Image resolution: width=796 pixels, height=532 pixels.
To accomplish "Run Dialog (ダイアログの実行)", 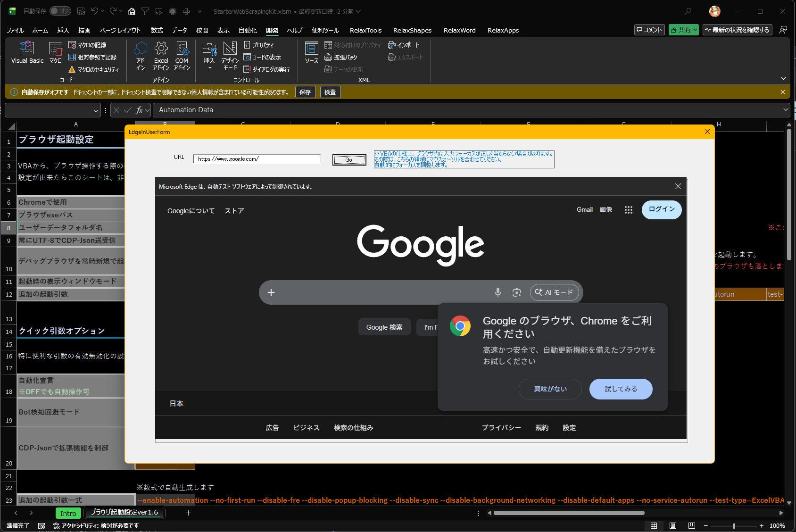I will [266, 69].
